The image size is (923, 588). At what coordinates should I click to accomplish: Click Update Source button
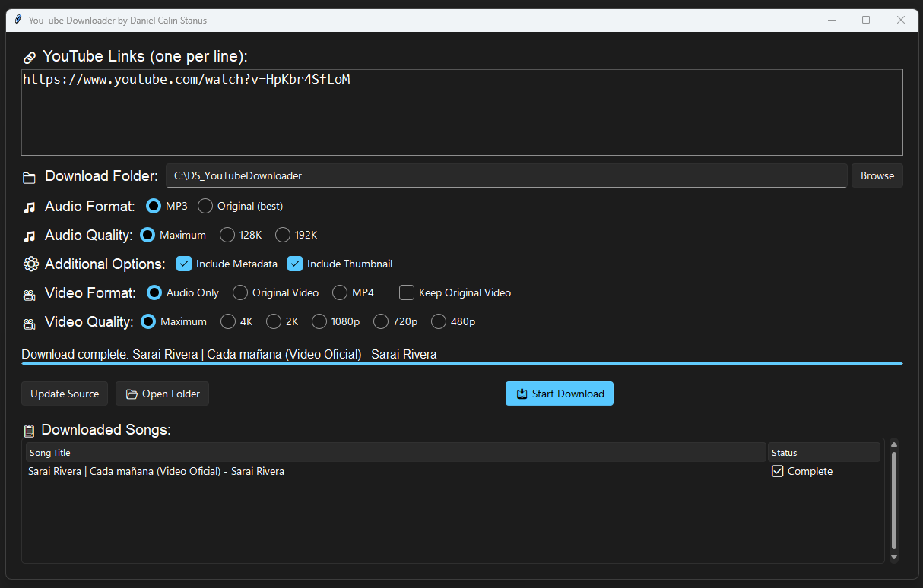65,394
